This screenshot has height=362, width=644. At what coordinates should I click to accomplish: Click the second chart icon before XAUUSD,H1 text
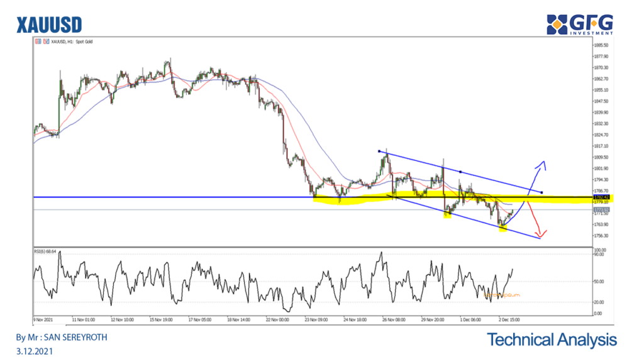44,41
